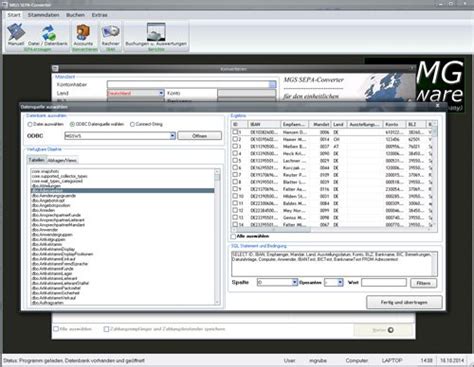Click the table list vertical scrollbar
The image size is (474, 367).
click(217, 236)
